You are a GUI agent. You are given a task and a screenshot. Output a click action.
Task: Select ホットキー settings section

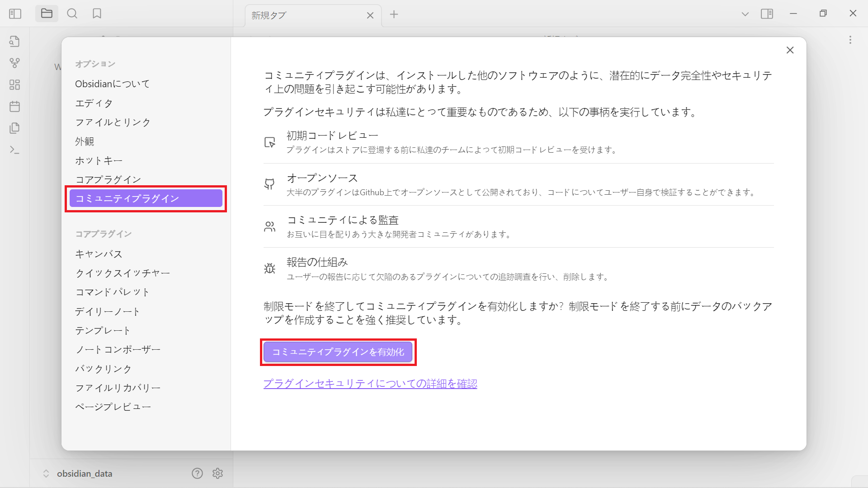99,160
